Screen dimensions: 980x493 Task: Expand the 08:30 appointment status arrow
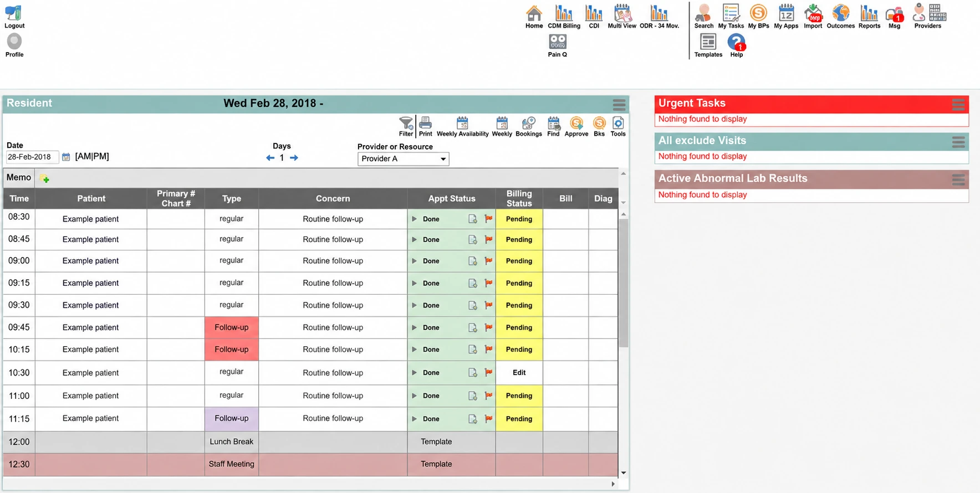(414, 219)
